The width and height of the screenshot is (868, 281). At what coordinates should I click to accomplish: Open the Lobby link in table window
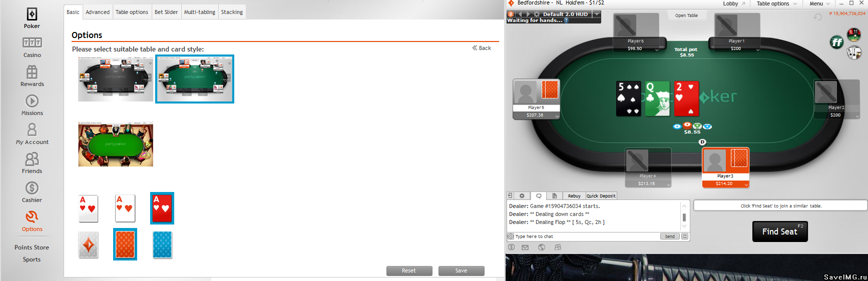[734, 3]
